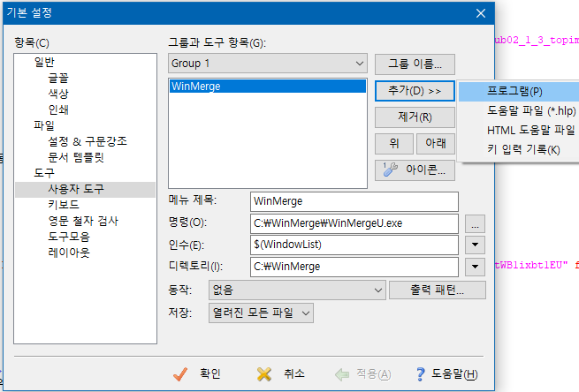
Task: Open the Group 1 dropdown
Action: click(268, 64)
